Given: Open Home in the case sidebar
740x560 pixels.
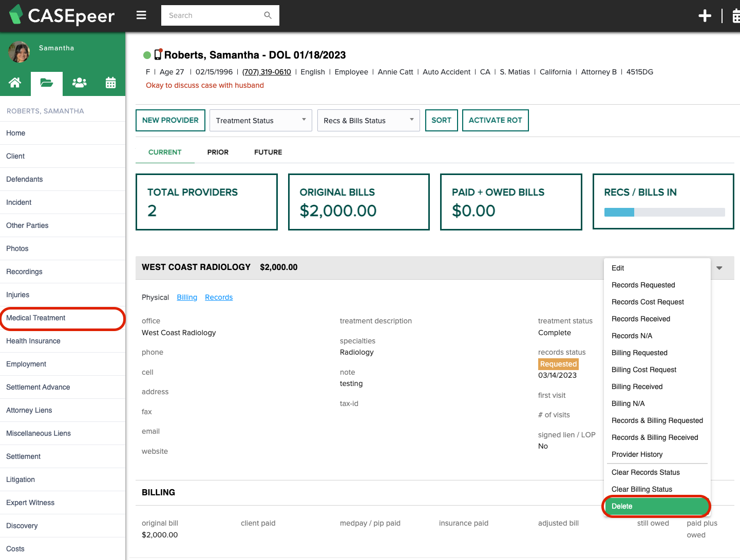Looking at the screenshot, I should (x=63, y=133).
